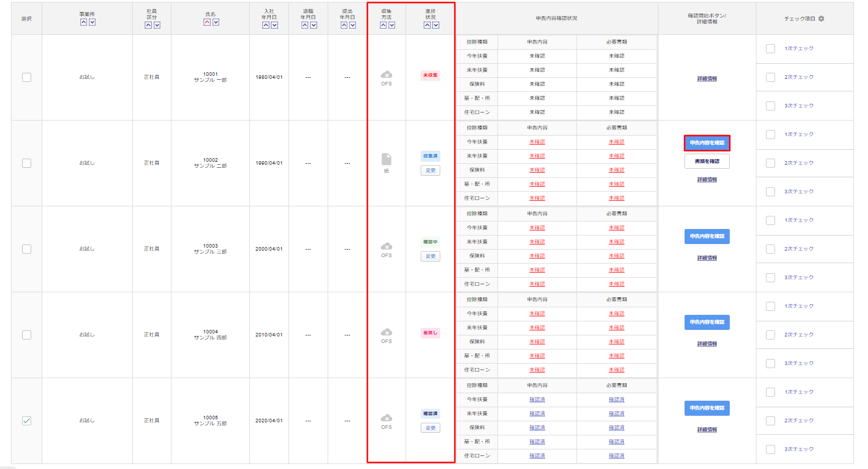
Task: Open 今年扶養 申告内容 確認済 link for サンプル 五郎
Action: [x=537, y=400]
